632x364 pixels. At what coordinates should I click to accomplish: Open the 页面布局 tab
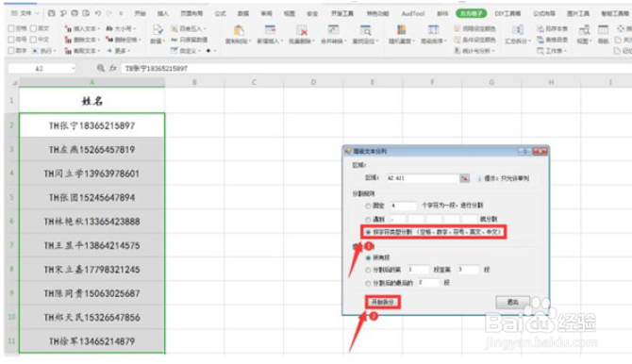point(191,14)
